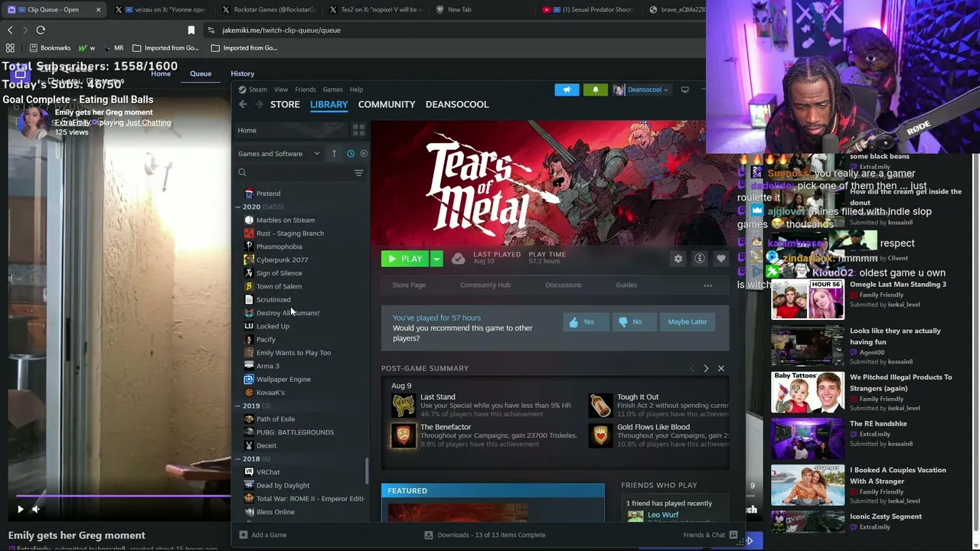Open Tears of Metal game settings gear
Screen dimensions: 980x551
[678, 259]
